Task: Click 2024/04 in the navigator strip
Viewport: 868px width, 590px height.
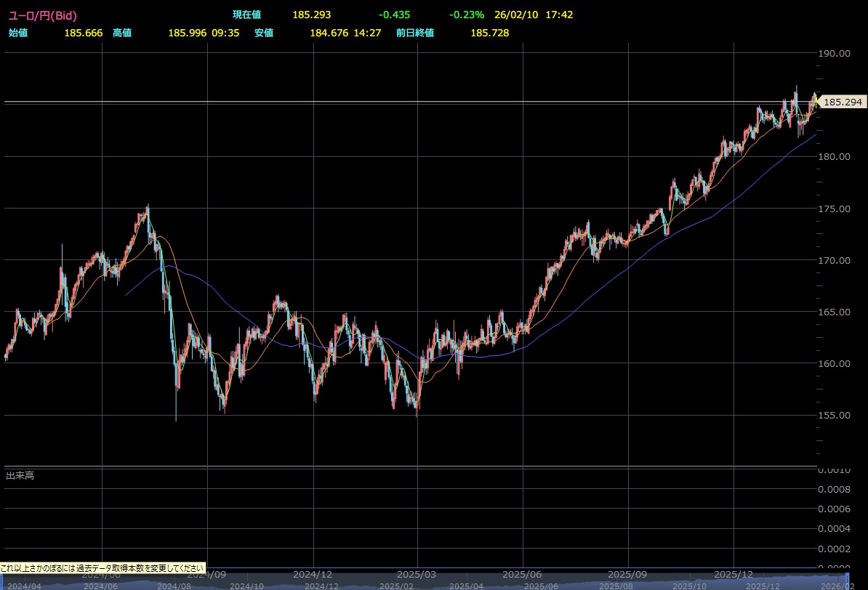Action: 25,586
